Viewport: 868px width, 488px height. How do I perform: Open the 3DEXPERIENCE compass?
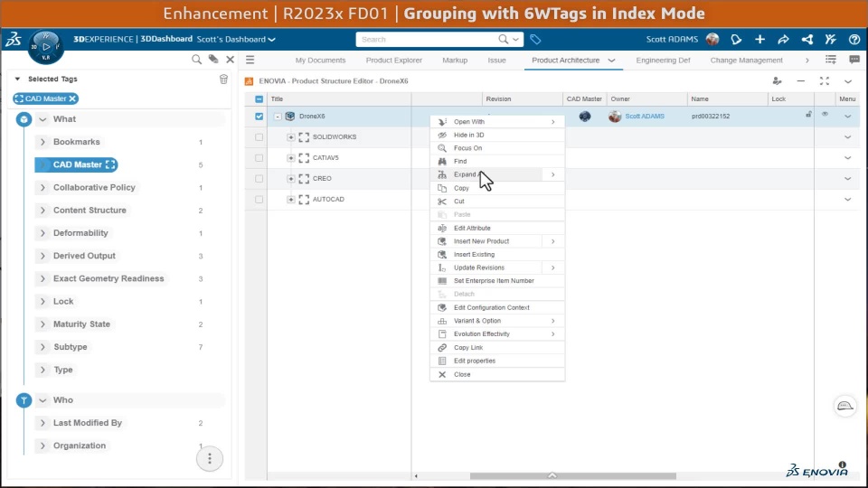[46, 46]
